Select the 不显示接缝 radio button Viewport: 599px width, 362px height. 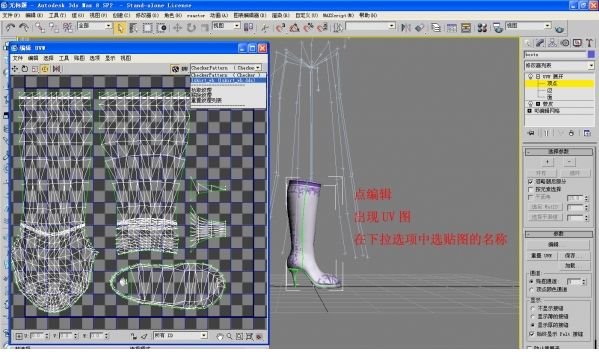(532, 308)
